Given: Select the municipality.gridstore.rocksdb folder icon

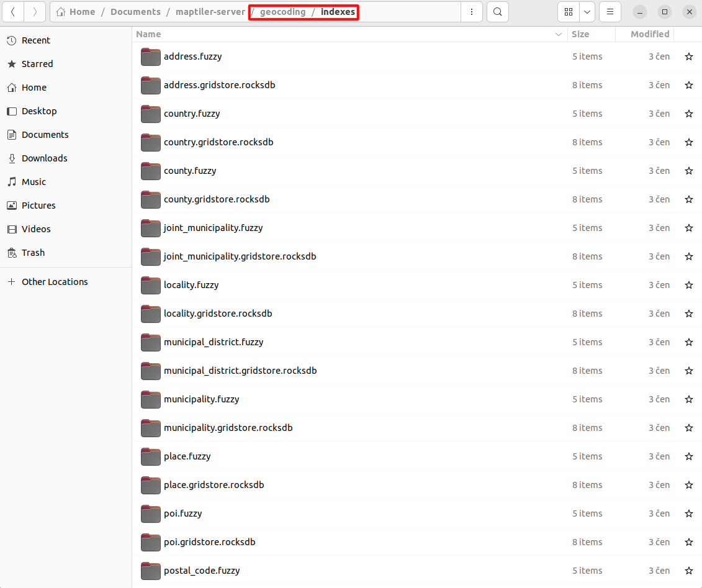Looking at the screenshot, I should pyautogui.click(x=150, y=428).
